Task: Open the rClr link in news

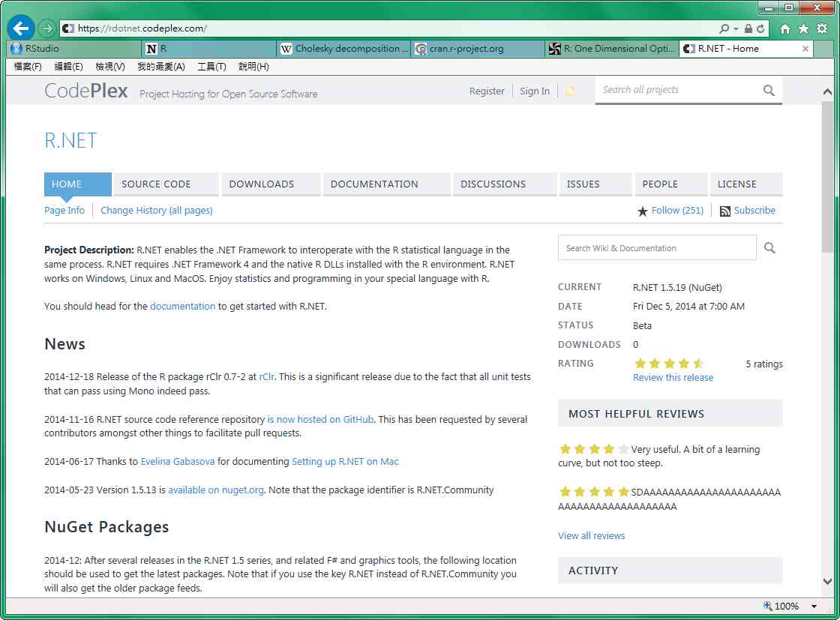Action: click(266, 377)
